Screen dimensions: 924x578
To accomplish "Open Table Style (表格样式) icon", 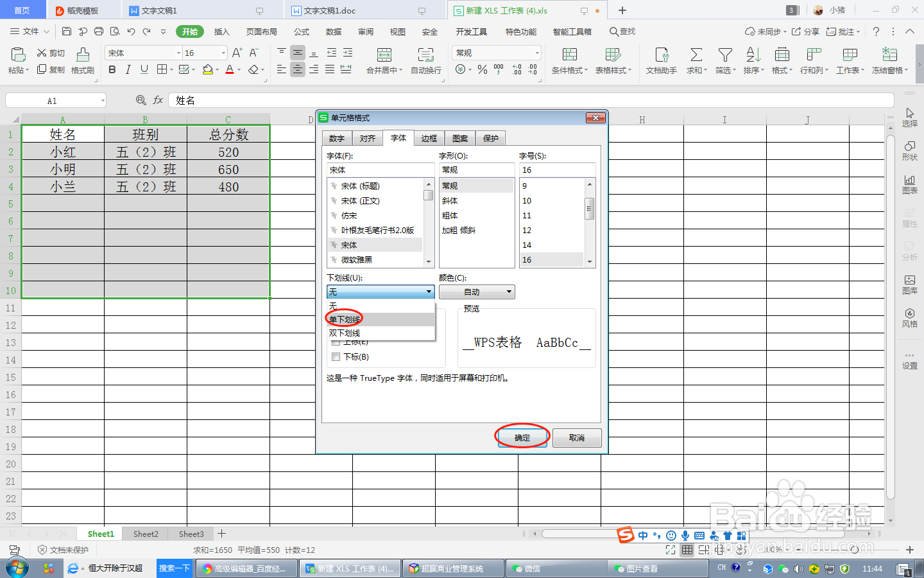I will (x=613, y=55).
